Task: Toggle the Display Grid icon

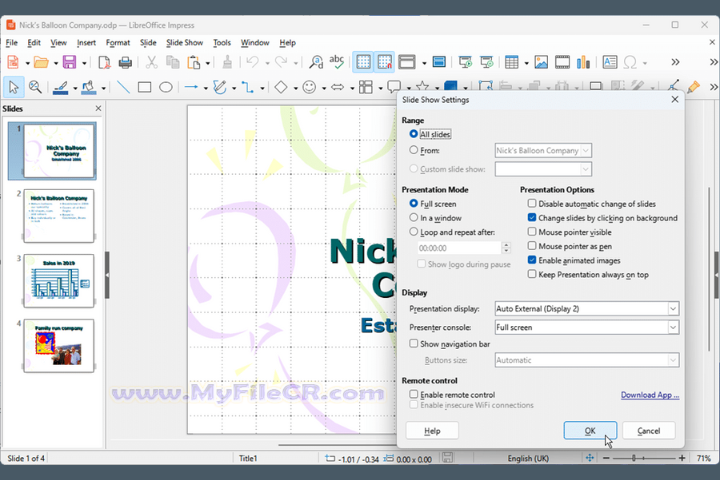Action: coord(363,62)
